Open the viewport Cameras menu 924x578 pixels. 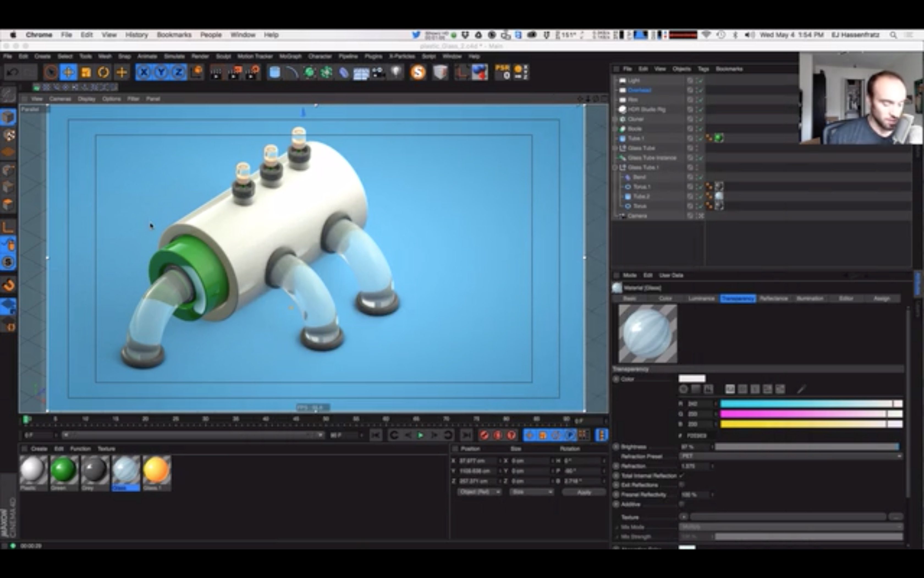click(x=60, y=99)
